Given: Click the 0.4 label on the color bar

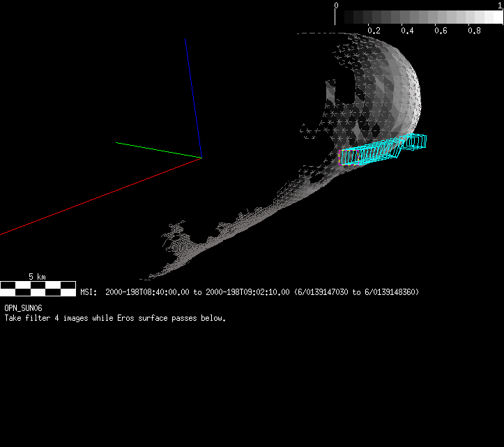Looking at the screenshot, I should tap(407, 31).
